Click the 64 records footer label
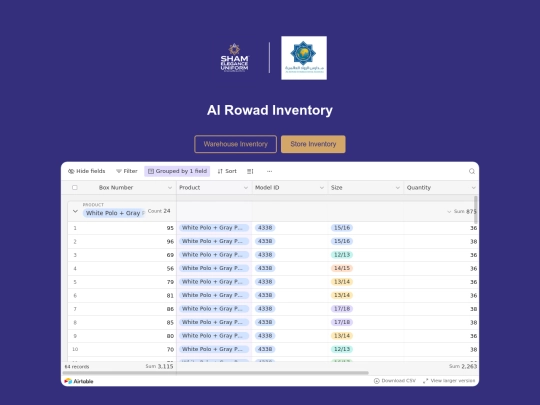 pyautogui.click(x=77, y=367)
